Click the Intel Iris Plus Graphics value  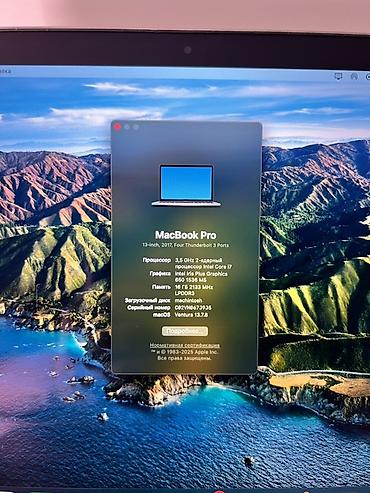[x=201, y=277]
